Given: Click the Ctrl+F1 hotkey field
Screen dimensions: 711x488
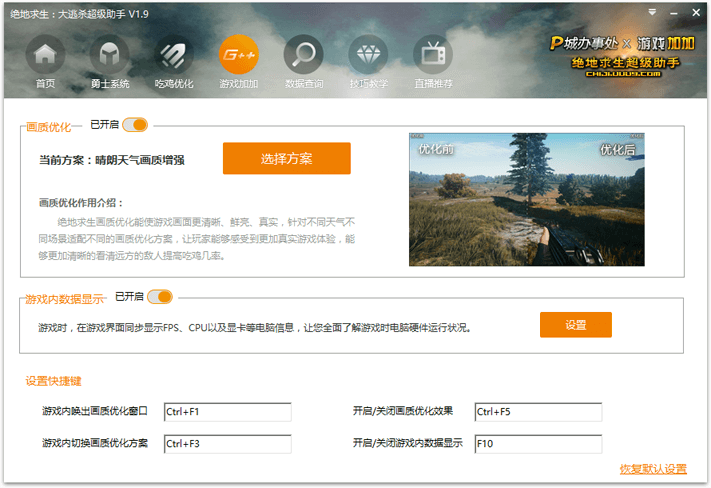Looking at the screenshot, I should click(228, 412).
